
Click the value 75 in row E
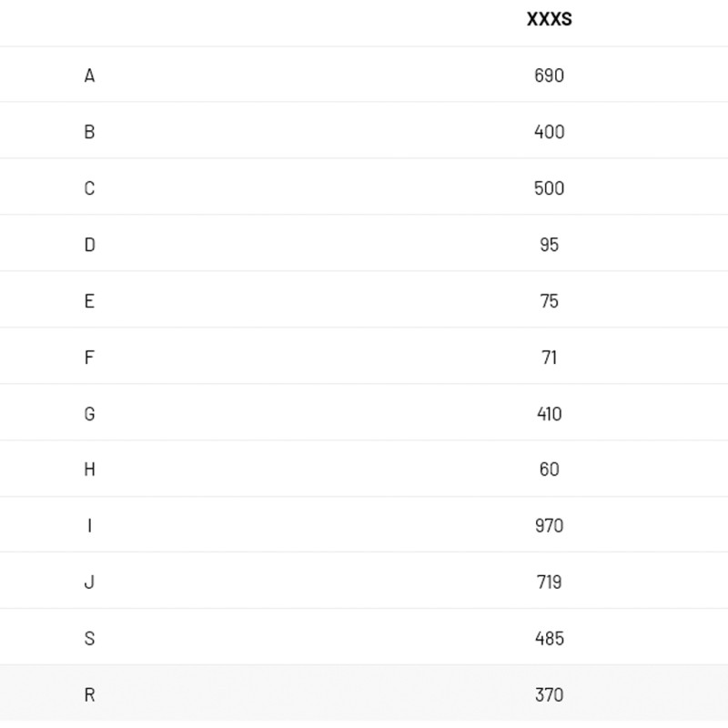point(549,301)
